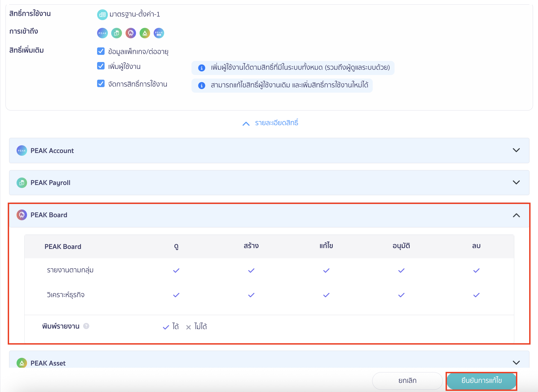Toggle อนุมัติ permission for วิเคราะห์ธุรกิจ

[401, 295]
